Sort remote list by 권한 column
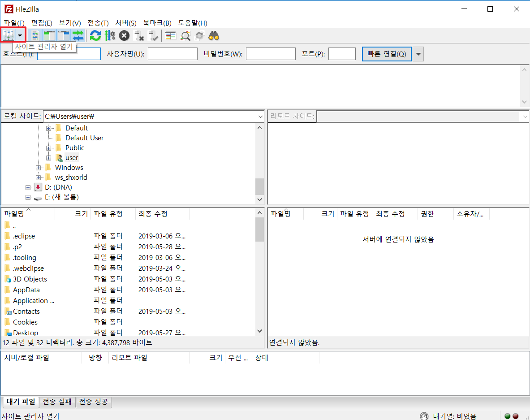 (435, 214)
